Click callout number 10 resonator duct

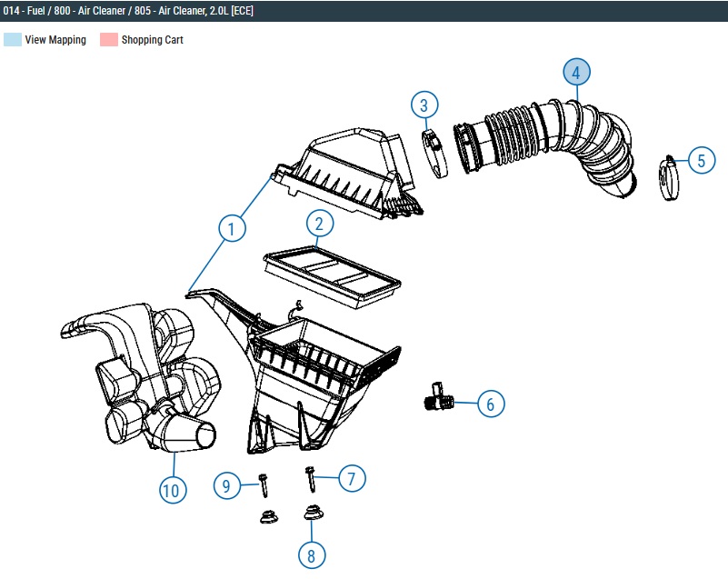(173, 490)
